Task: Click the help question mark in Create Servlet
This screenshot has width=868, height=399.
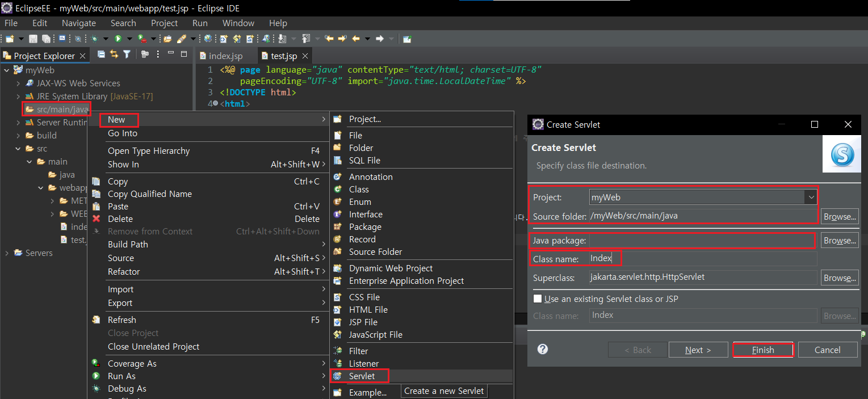Action: [543, 349]
